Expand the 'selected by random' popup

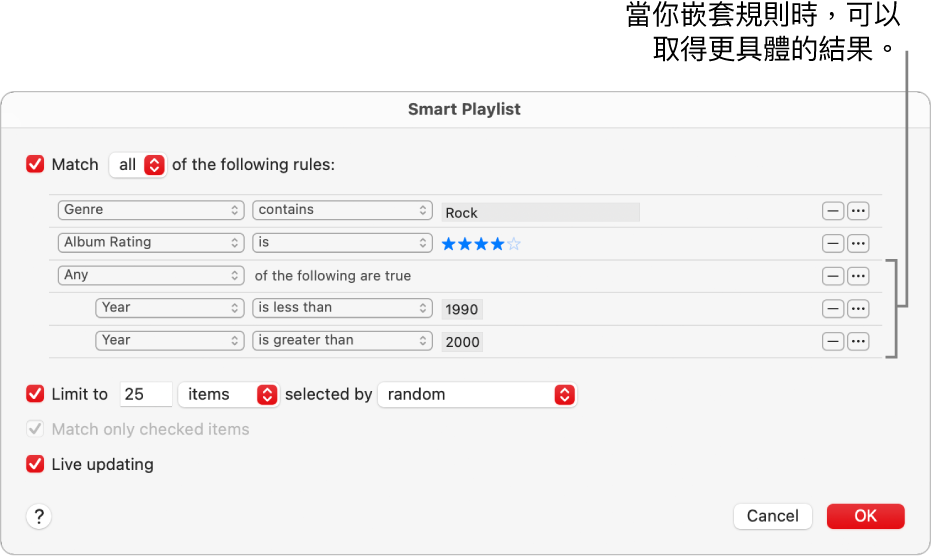(477, 394)
